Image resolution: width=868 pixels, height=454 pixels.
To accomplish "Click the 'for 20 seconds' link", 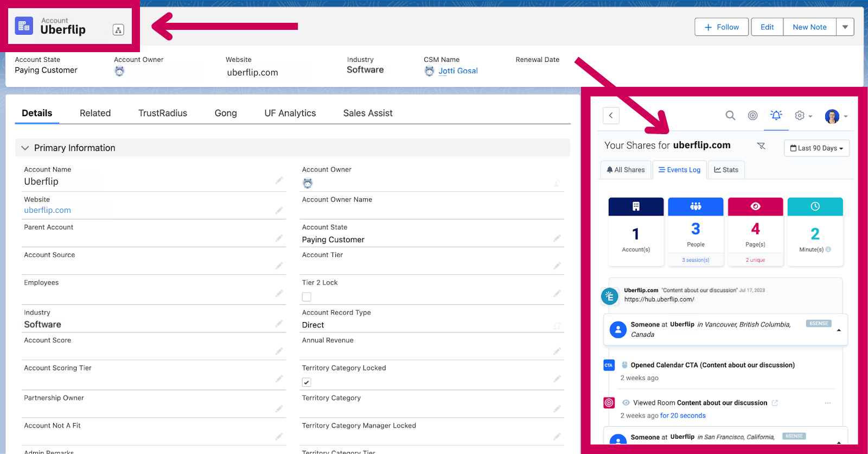I will [x=683, y=416].
